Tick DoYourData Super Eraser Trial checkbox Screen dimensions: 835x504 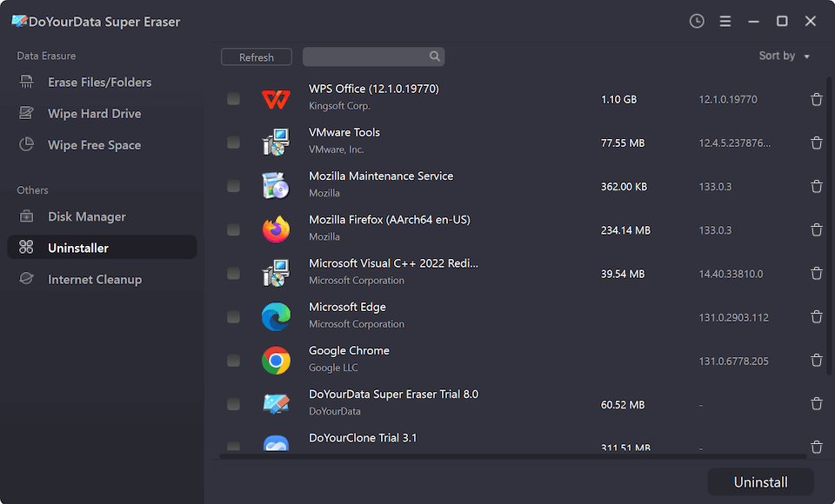[233, 404]
